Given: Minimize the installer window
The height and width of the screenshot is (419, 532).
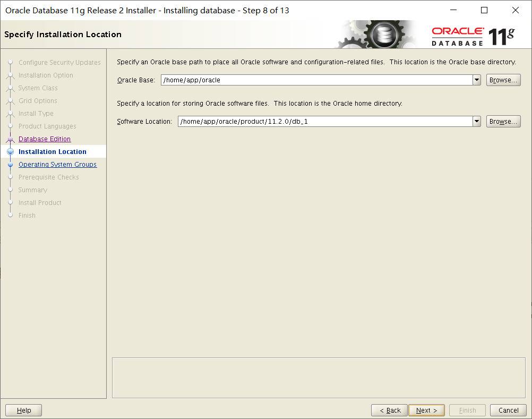Looking at the screenshot, I should [x=453, y=10].
